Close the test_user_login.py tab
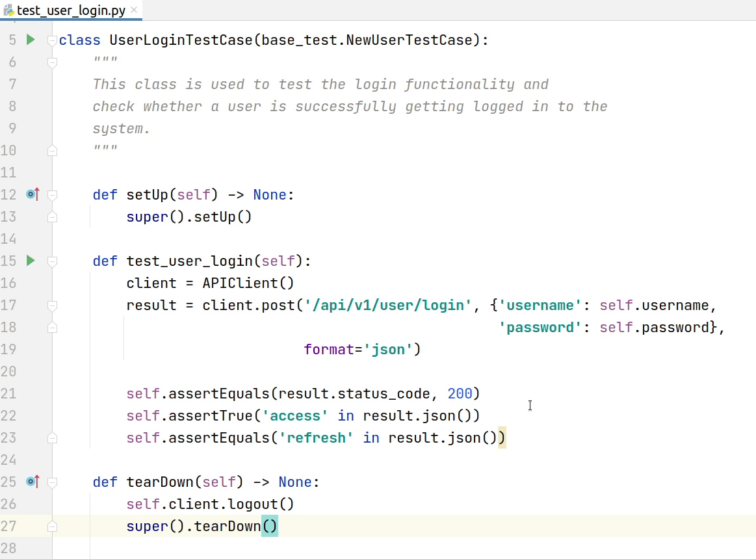Screen dimensions: 756x559 134,10
